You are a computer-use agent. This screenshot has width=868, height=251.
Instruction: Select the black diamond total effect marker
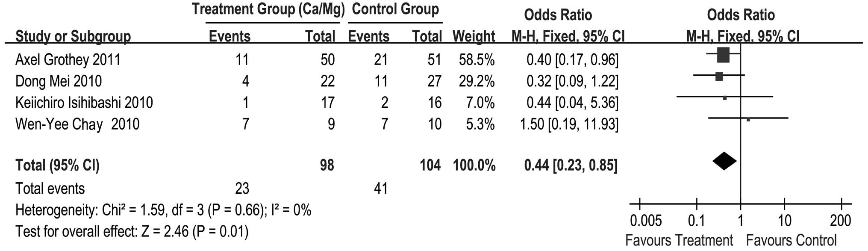coord(724,161)
